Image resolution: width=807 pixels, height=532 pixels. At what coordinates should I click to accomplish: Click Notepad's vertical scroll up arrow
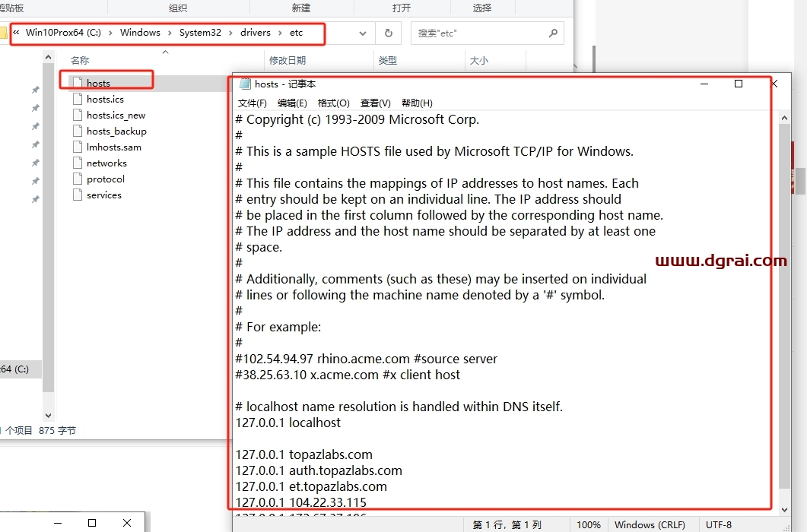point(784,118)
